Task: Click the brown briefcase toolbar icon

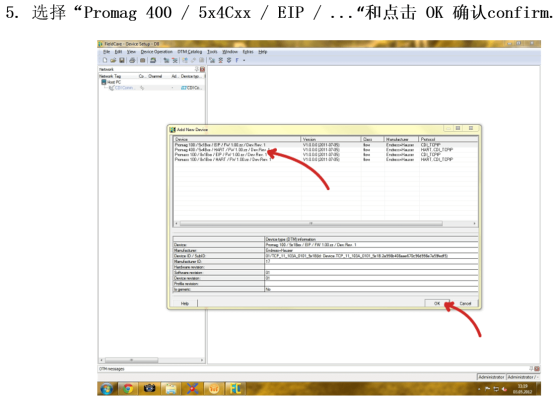Action: pos(142,60)
